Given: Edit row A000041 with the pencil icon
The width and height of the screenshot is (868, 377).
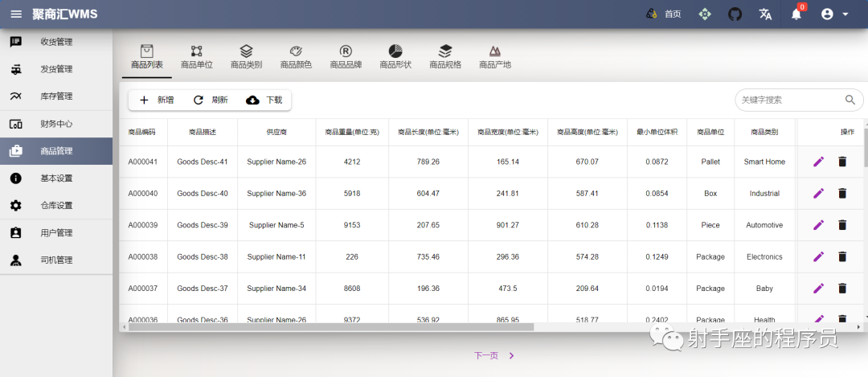Looking at the screenshot, I should tap(819, 162).
